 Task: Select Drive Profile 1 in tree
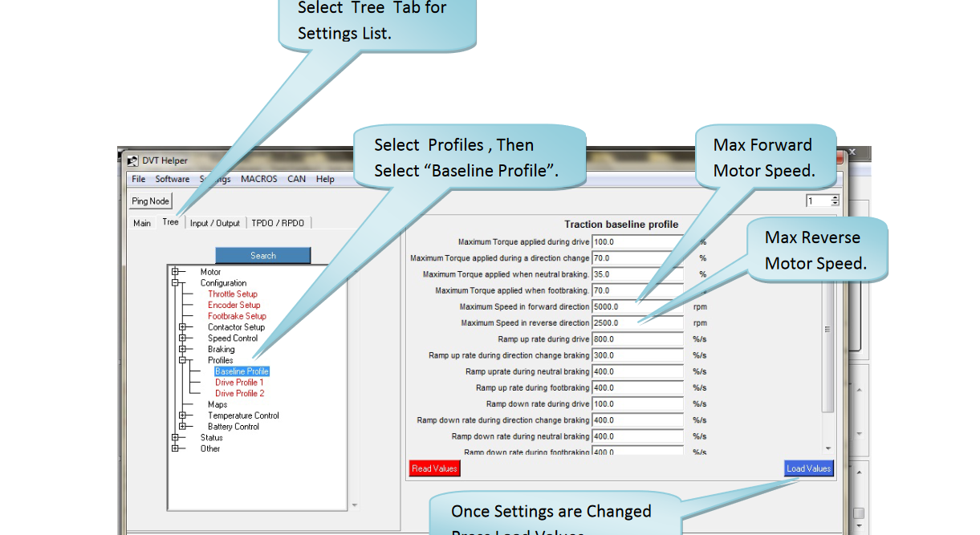tap(239, 383)
